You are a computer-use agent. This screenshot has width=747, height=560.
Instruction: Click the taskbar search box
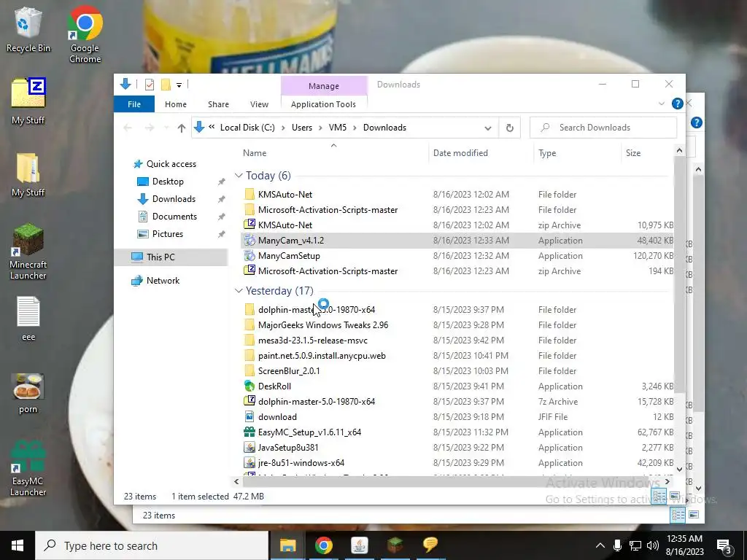coord(152,545)
